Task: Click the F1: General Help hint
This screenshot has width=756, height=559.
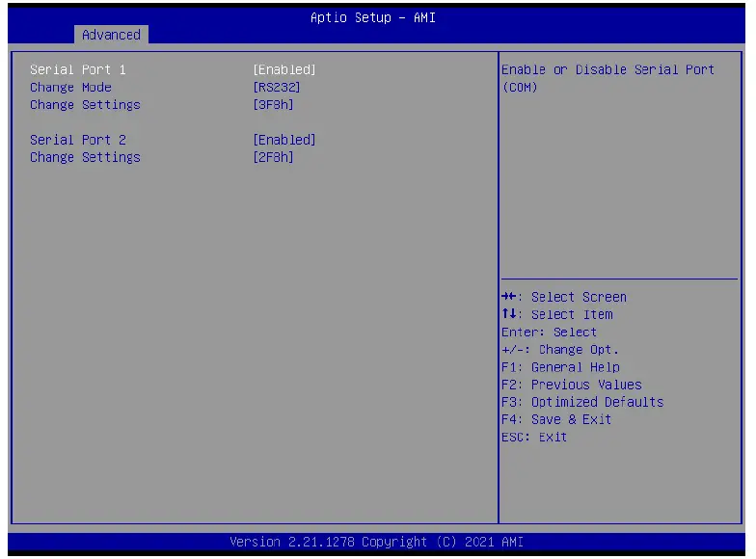Action: pyautogui.click(x=560, y=367)
